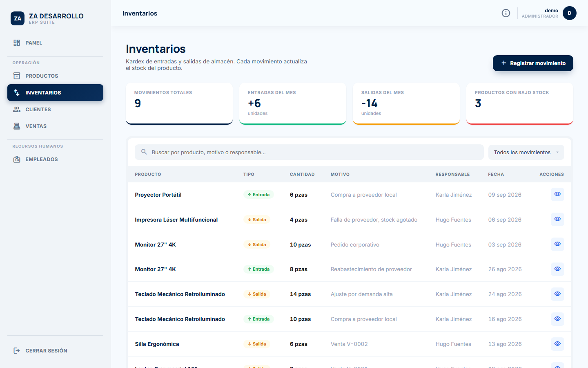Click the Productos con Bajo Stock card

(520, 103)
